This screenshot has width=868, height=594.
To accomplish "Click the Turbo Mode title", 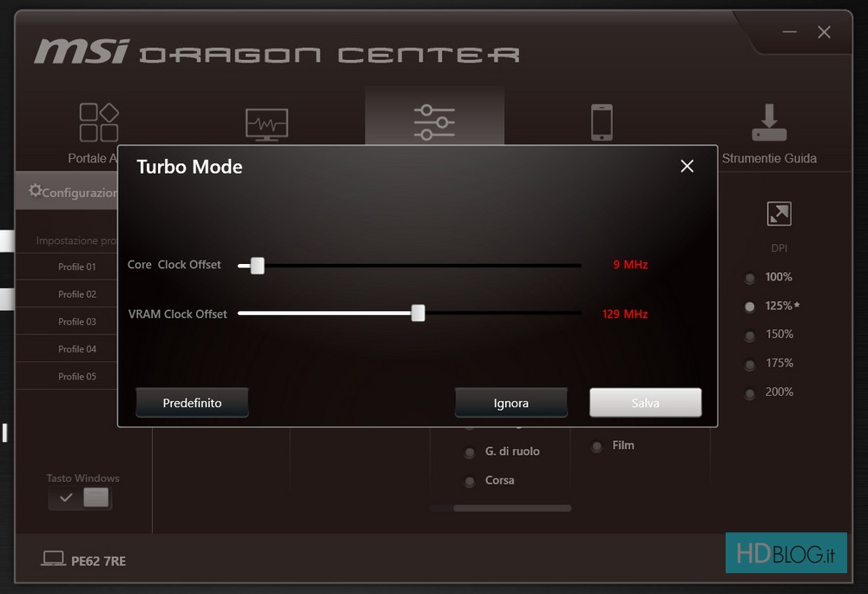I will [189, 167].
